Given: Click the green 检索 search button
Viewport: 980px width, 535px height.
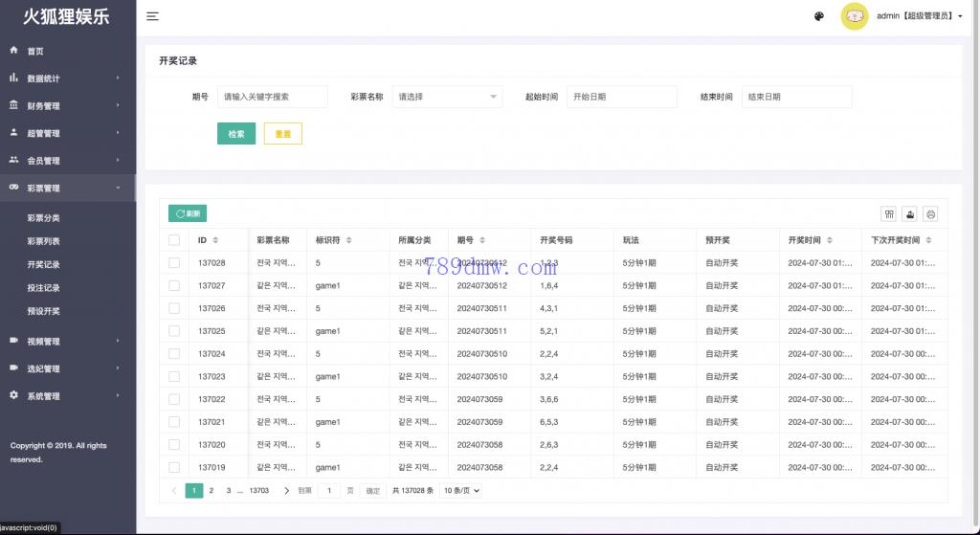Looking at the screenshot, I should coord(236,134).
